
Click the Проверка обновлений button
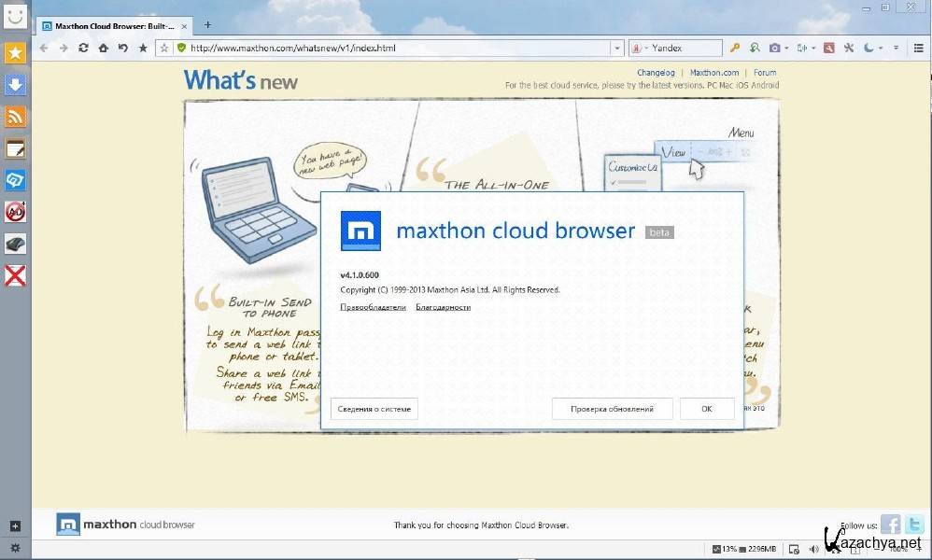tap(612, 409)
